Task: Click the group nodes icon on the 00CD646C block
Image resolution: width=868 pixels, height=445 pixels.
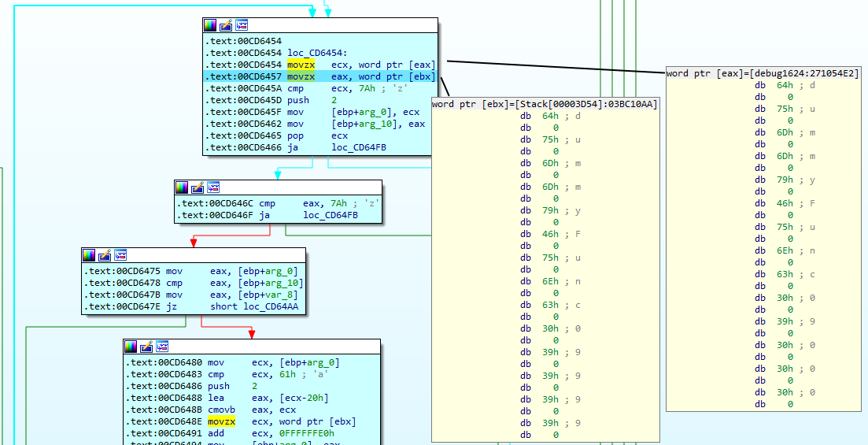Action: pos(213,187)
